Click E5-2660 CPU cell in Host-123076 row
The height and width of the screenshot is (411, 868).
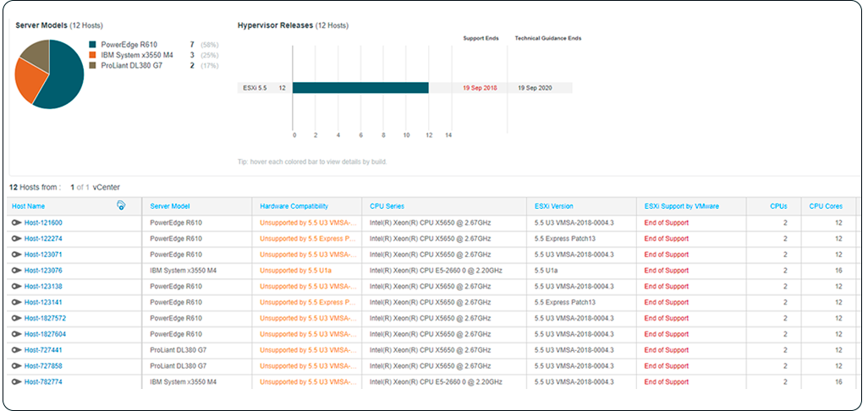coord(437,271)
